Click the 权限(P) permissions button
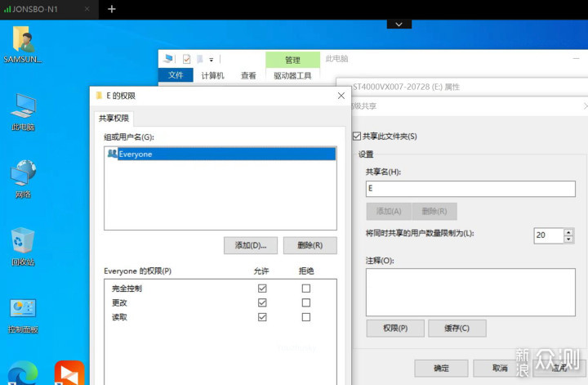This screenshot has width=588, height=385. (395, 329)
